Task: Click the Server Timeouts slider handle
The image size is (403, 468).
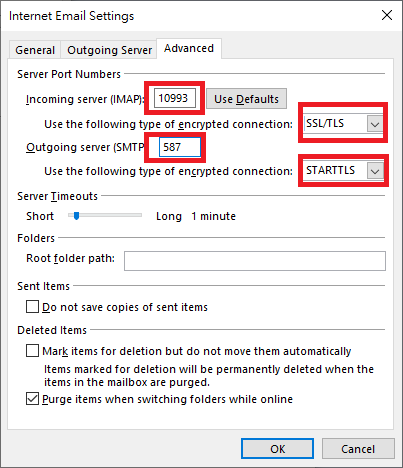Action: click(x=76, y=216)
